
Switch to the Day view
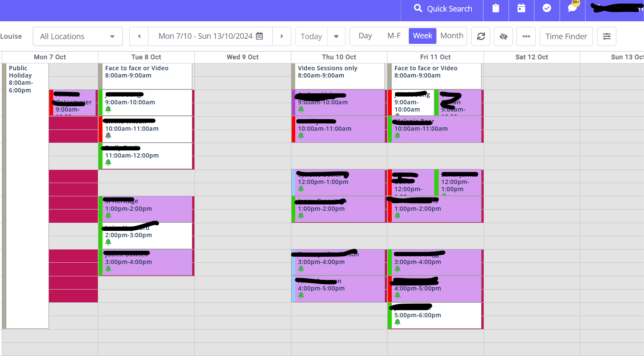pyautogui.click(x=365, y=36)
